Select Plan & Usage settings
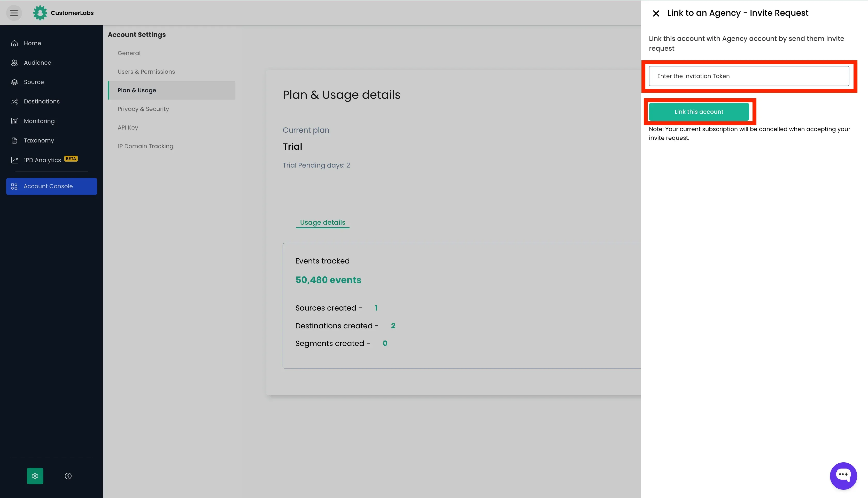 pos(171,90)
